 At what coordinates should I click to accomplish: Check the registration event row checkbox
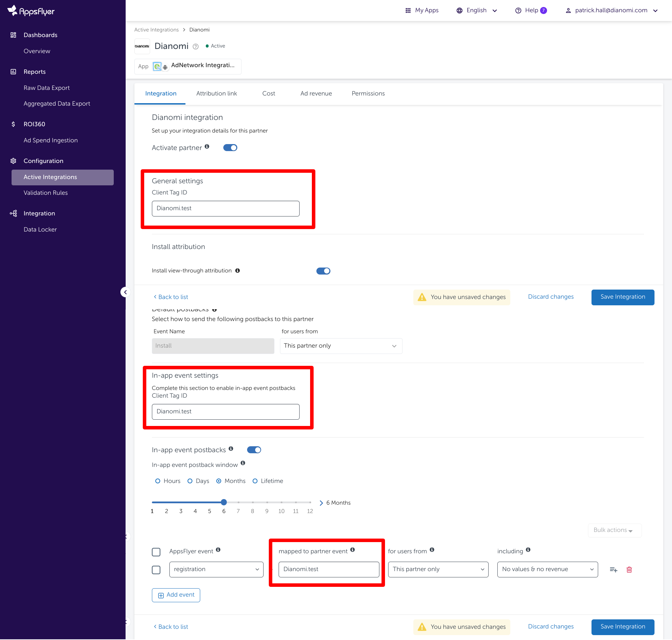(x=156, y=570)
